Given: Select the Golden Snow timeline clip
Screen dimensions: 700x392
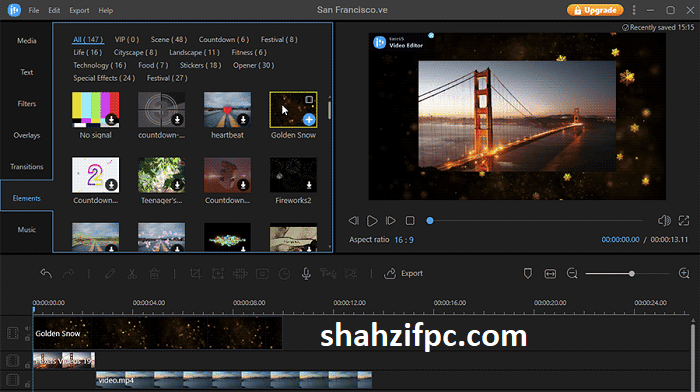Looking at the screenshot, I should point(158,333).
